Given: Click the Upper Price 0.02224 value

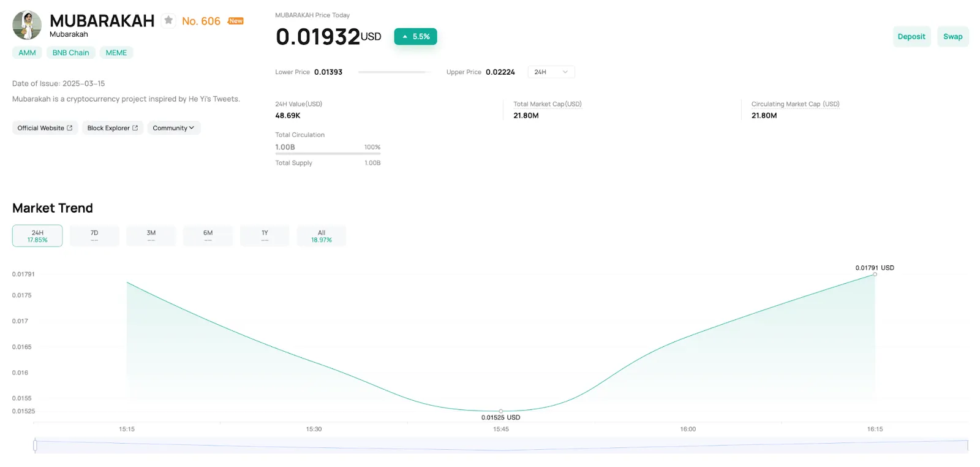Looking at the screenshot, I should pos(500,72).
